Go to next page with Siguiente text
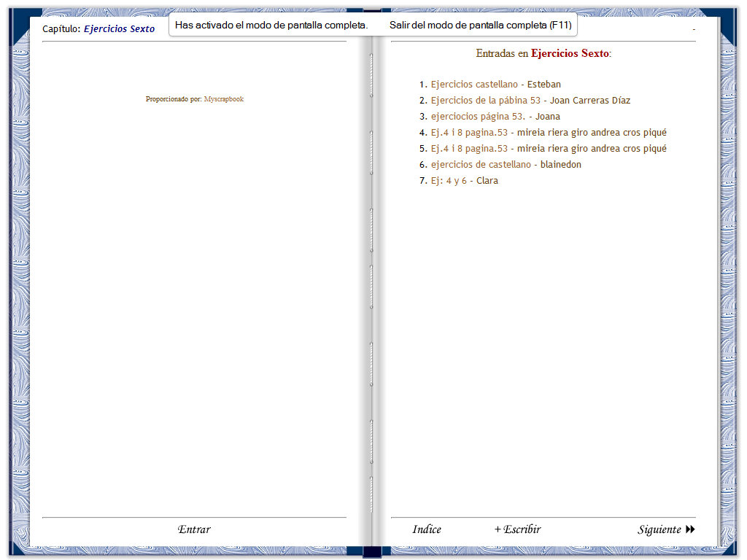This screenshot has width=747, height=560. [x=659, y=529]
